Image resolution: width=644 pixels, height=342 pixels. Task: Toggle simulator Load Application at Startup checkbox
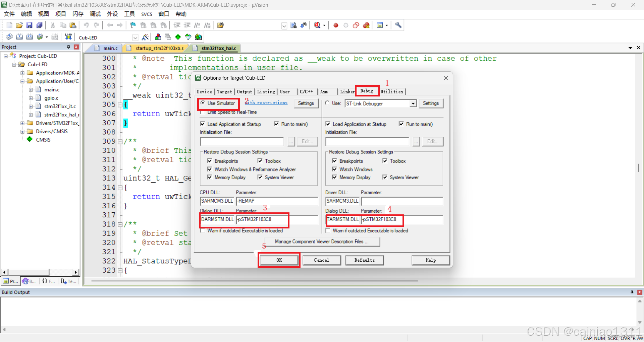[203, 124]
